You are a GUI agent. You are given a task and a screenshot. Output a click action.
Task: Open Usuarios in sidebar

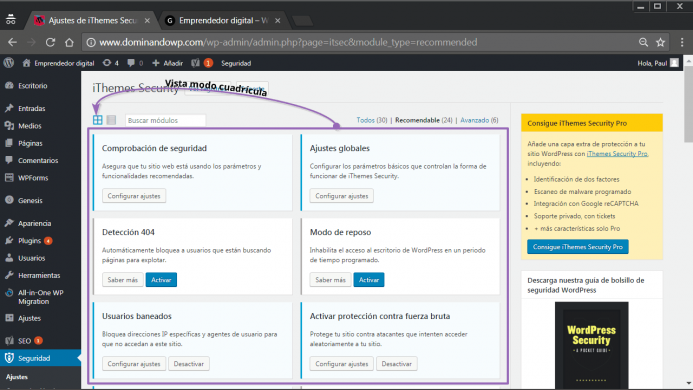31,258
